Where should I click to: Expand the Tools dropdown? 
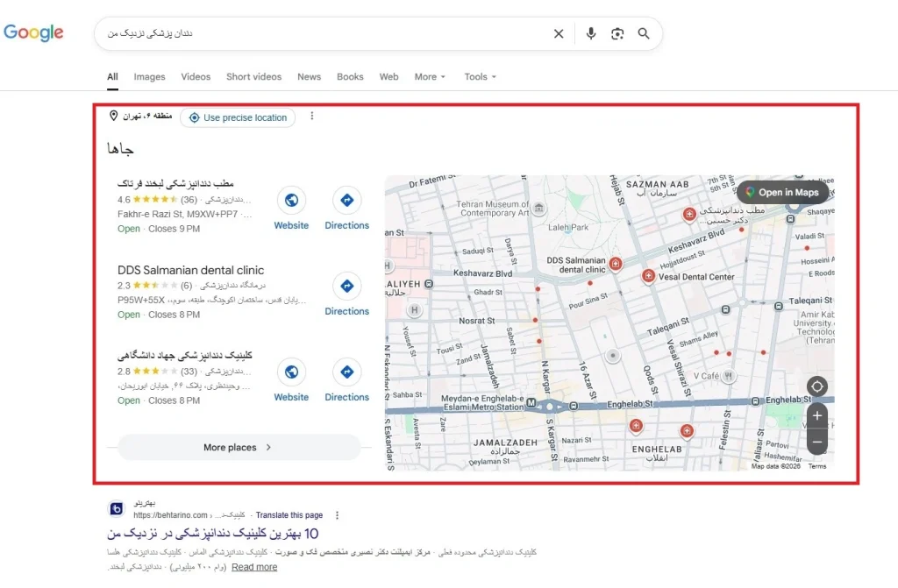click(480, 77)
